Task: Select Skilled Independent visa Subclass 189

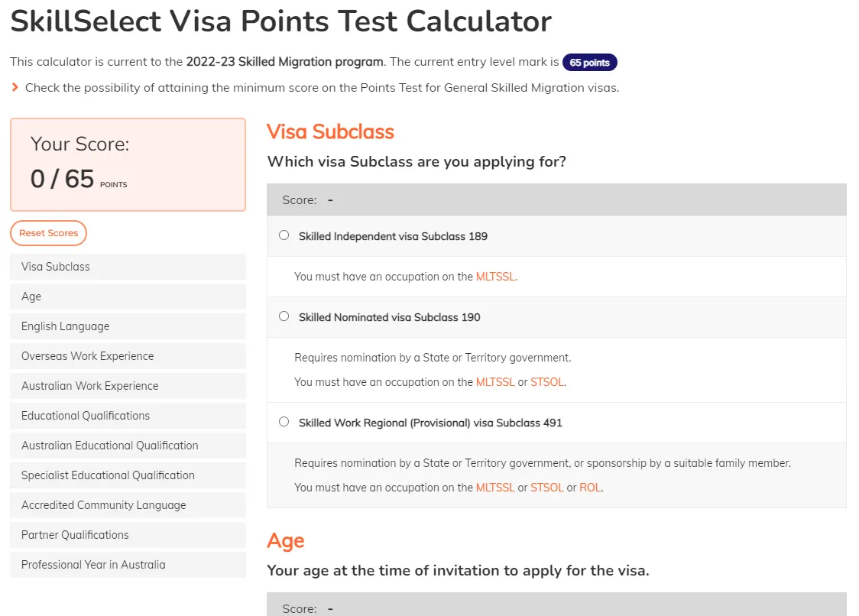Action: 284,235
